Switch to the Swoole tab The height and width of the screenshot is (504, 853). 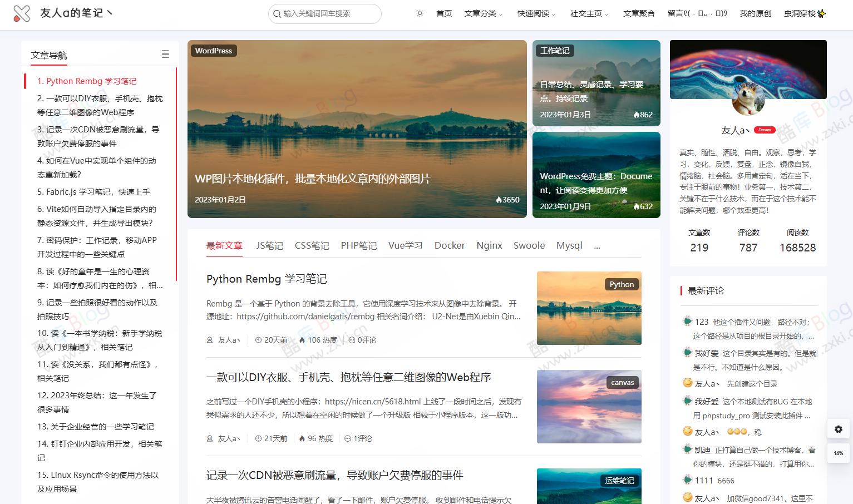(529, 245)
